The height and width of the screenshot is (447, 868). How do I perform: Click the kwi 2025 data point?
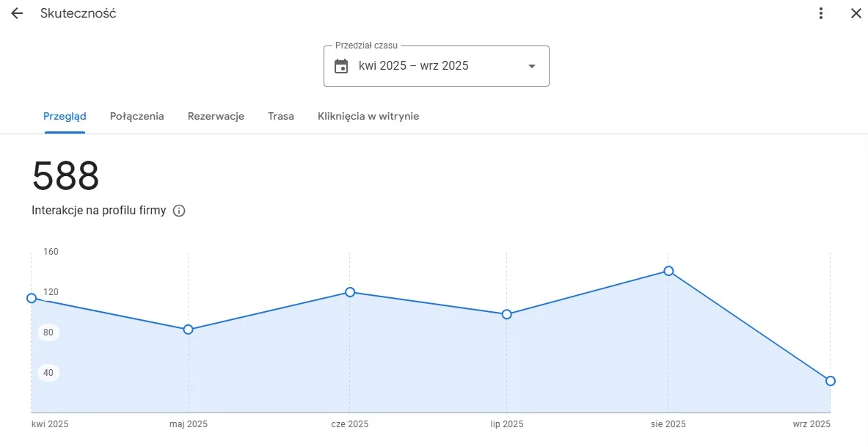32,298
